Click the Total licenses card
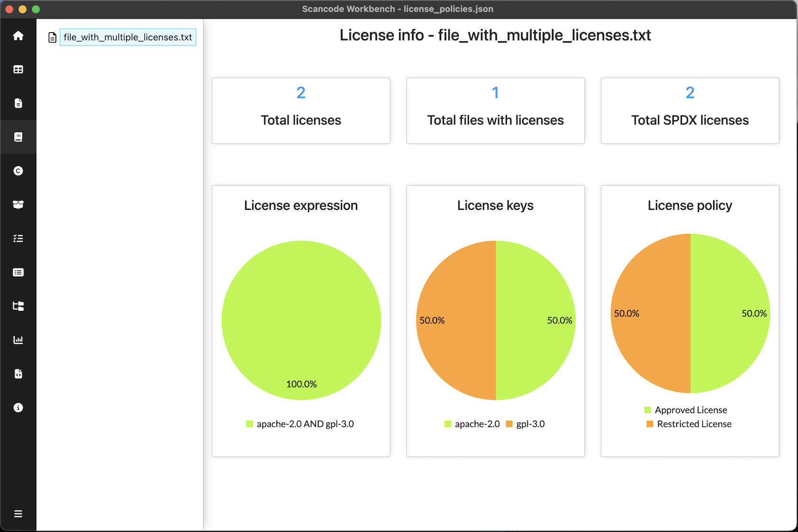The width and height of the screenshot is (798, 532). [x=301, y=111]
